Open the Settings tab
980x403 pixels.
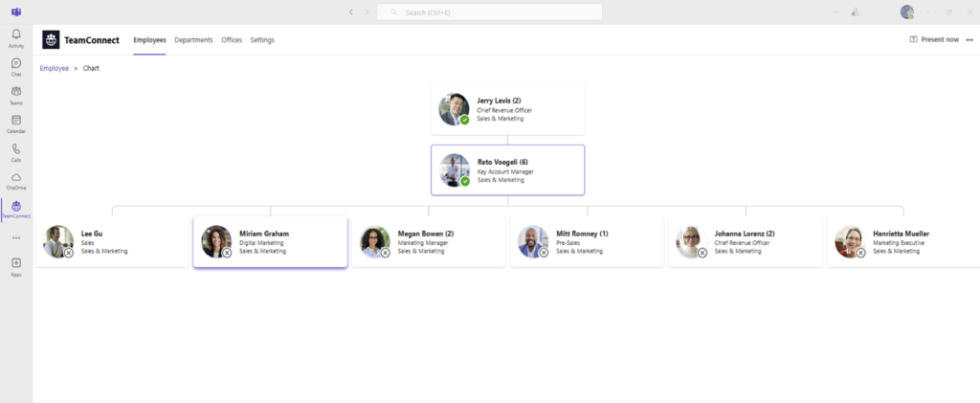click(262, 40)
